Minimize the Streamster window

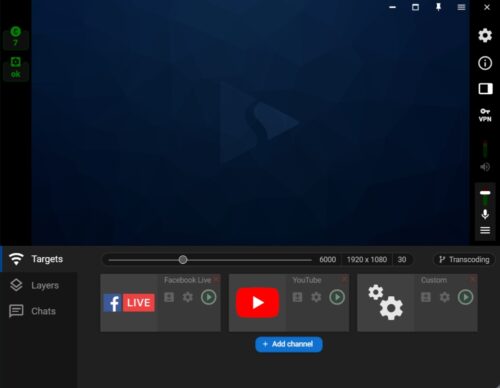(x=393, y=7)
